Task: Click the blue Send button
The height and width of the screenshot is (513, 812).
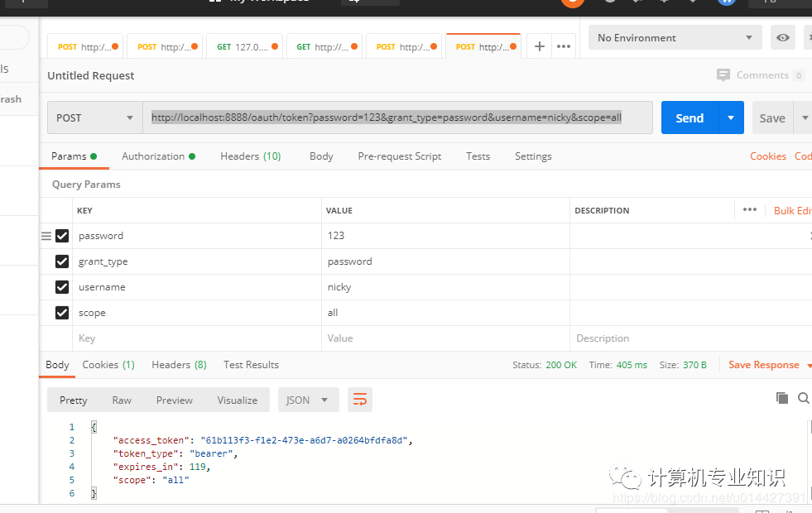Action: 689,118
